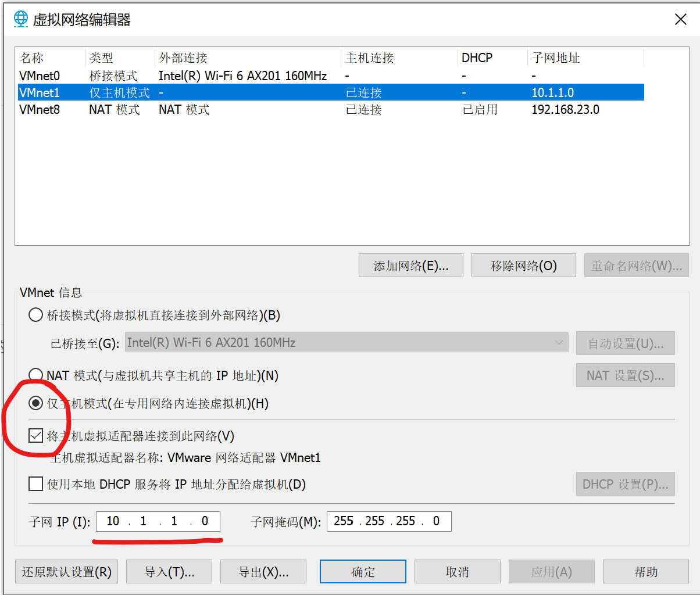Select the VMnet0 network row
The image size is (700, 595).
point(330,76)
